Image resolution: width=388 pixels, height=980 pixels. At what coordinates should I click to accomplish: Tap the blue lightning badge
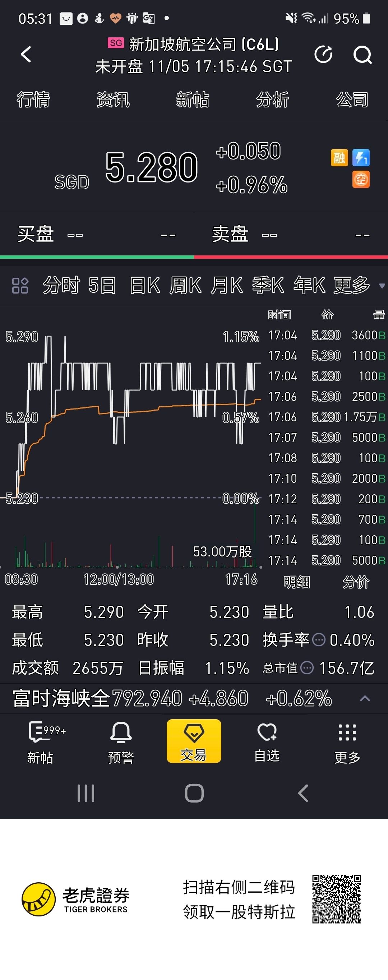pos(361,157)
